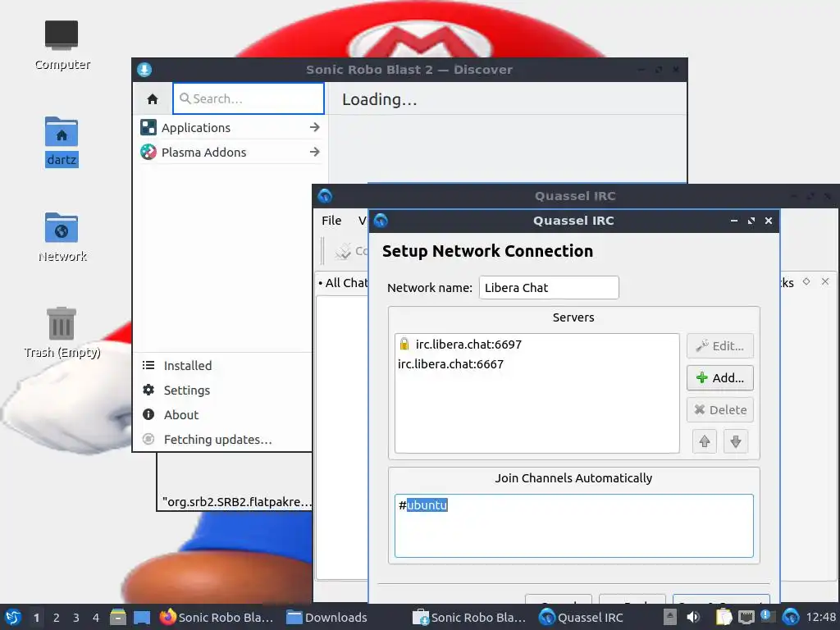Open Plasma Addons category in Discover
Screen dimensions: 840x630
point(231,152)
